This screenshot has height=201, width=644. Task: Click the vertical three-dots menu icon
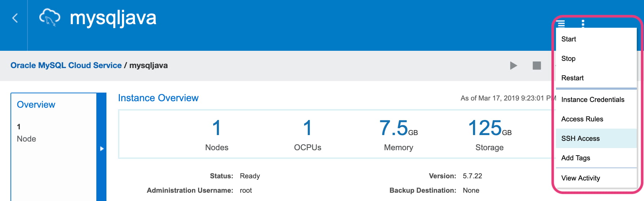pos(583,24)
